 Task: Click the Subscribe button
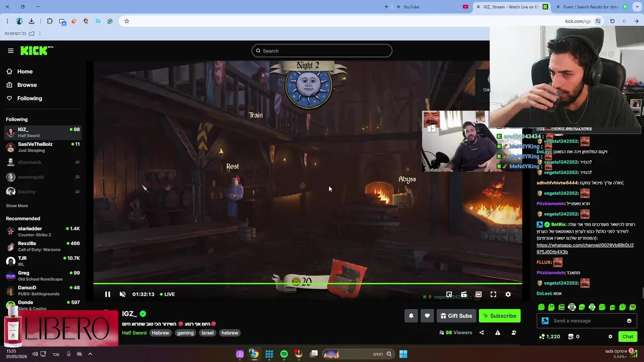pyautogui.click(x=500, y=316)
